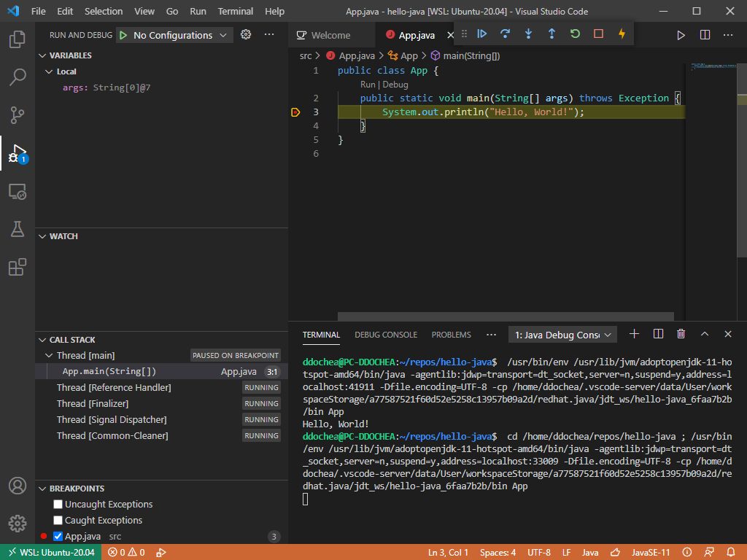
Task: Collapse the BREAKPOINTS section
Action: [43, 489]
